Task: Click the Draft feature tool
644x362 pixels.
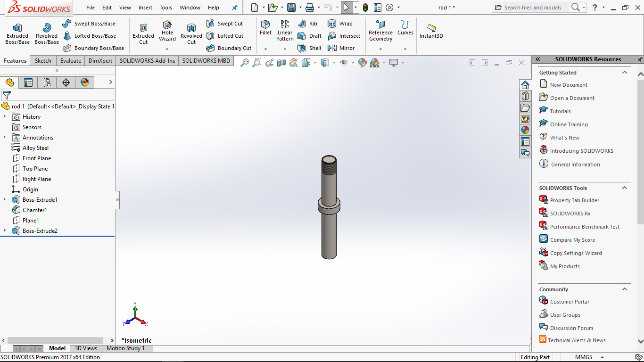Action: [x=310, y=36]
